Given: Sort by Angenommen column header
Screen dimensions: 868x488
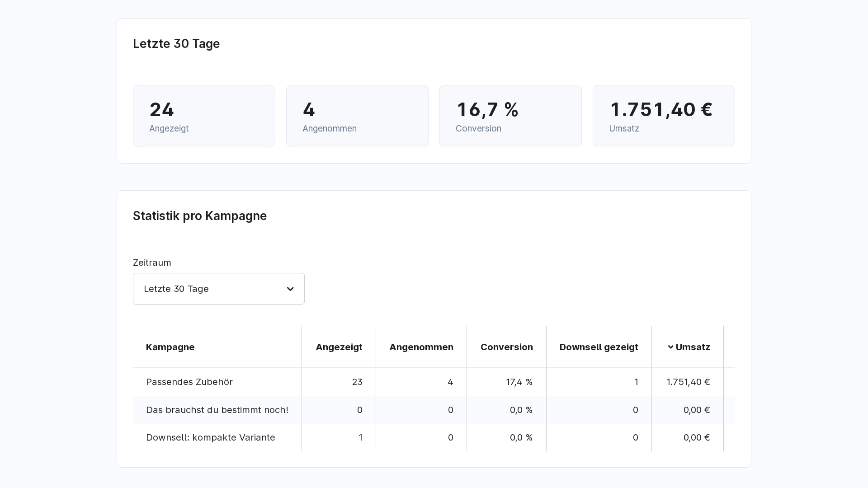Looking at the screenshot, I should coord(421,347).
